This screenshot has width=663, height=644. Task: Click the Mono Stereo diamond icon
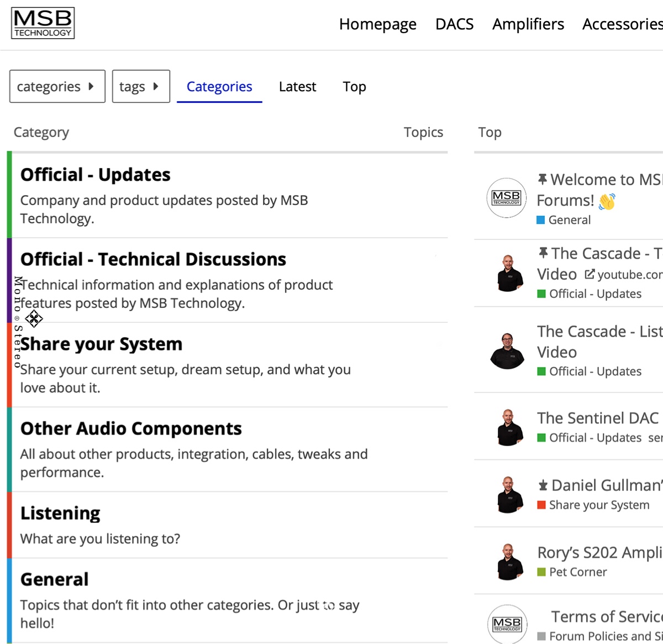(x=34, y=318)
